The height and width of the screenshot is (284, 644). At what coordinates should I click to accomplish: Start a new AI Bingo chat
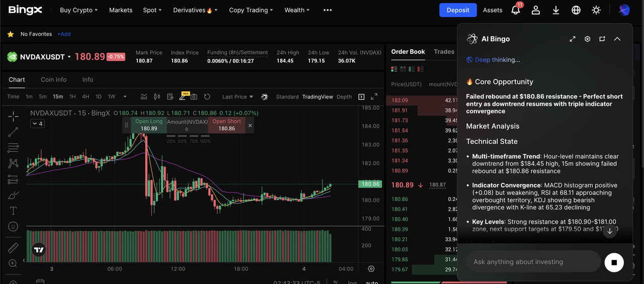coord(602,39)
